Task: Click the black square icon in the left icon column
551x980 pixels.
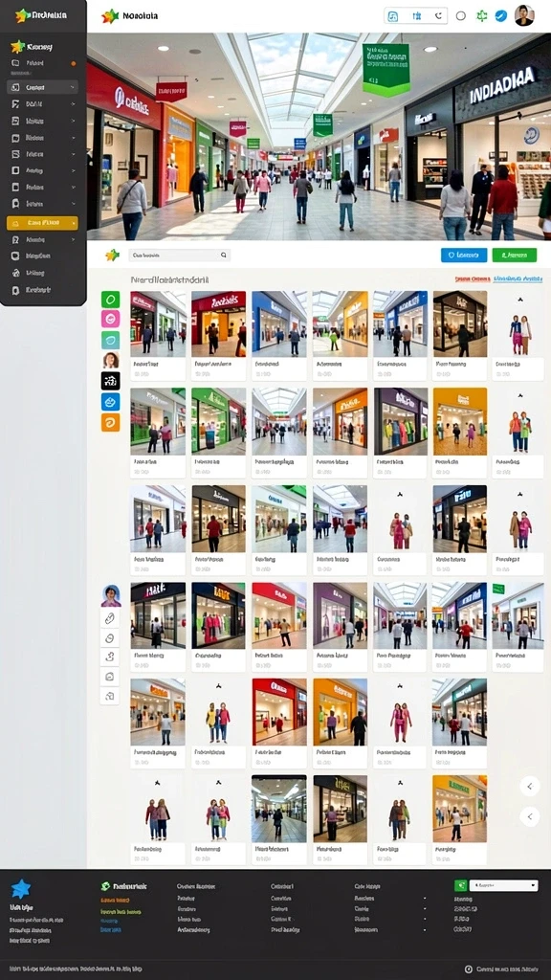Action: pos(111,381)
